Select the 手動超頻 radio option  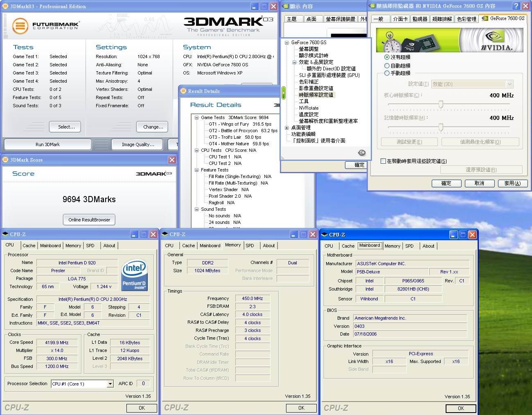point(387,73)
